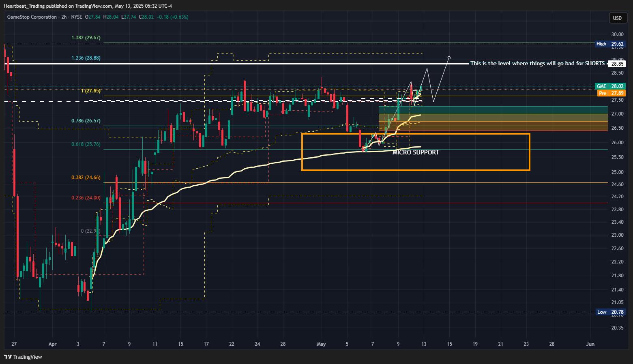Click the L27.74 low value
633x364 pixels.
[129, 17]
